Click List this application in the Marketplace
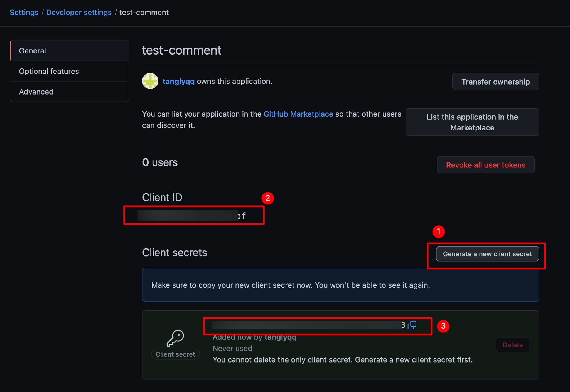This screenshot has width=570, height=392. tap(472, 122)
